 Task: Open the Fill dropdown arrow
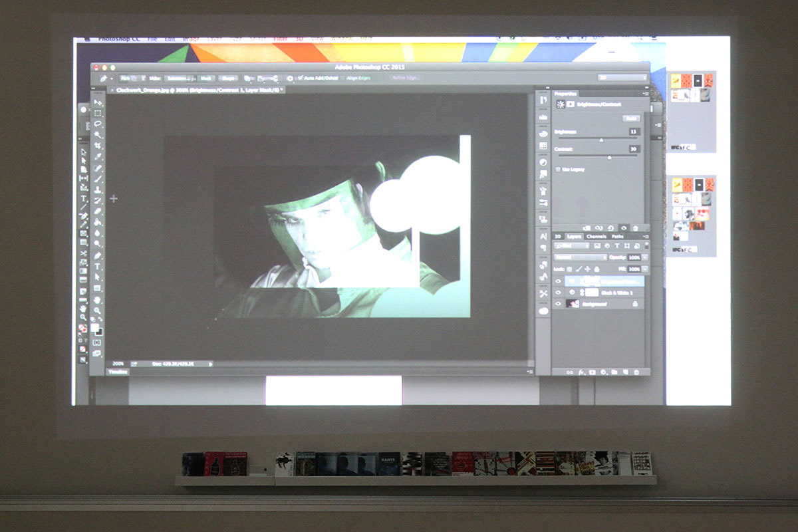[x=645, y=269]
